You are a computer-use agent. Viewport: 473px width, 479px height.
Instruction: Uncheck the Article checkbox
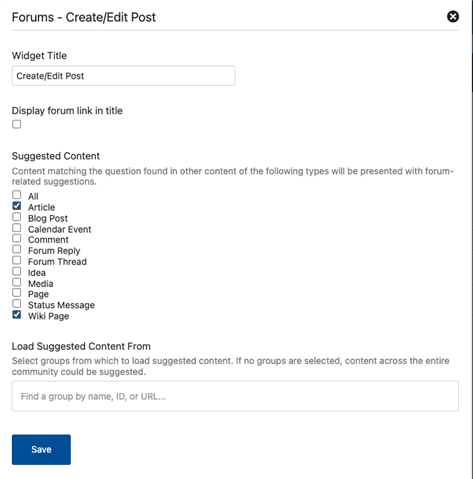point(17,206)
